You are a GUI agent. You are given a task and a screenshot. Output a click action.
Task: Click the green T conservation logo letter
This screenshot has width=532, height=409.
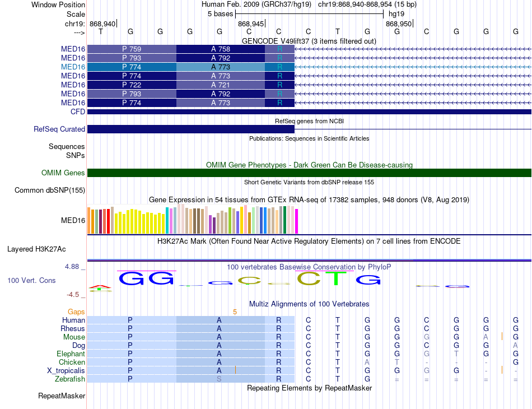pyautogui.click(x=336, y=278)
